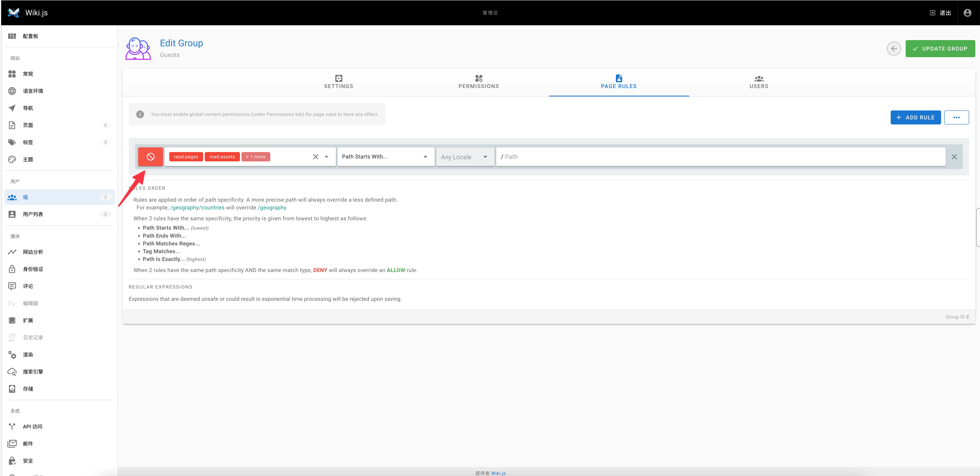Open 页面 pages list

click(59, 125)
